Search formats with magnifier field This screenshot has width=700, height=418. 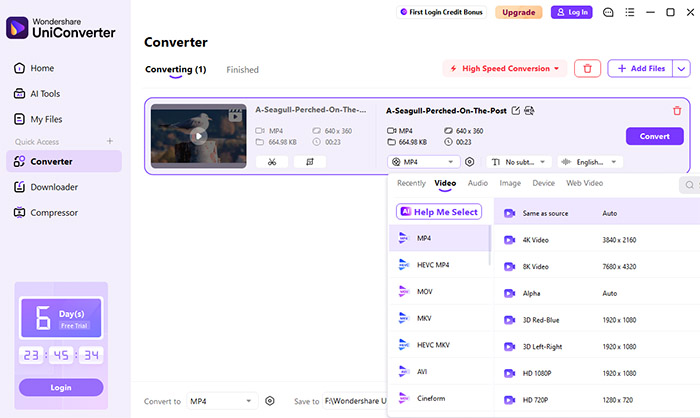point(690,184)
